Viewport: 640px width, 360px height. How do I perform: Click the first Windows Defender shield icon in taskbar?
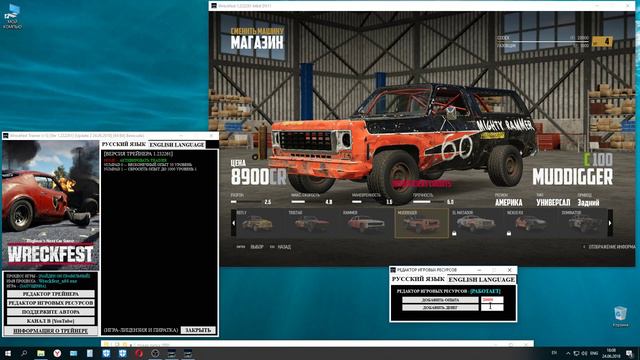pyautogui.click(x=106, y=353)
